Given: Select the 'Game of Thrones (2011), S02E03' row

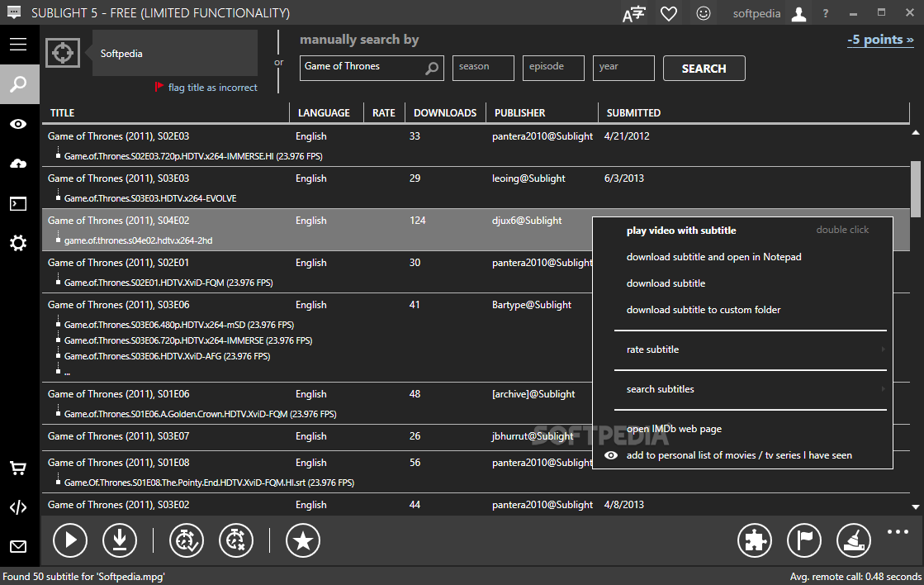Looking at the screenshot, I should click(476, 145).
